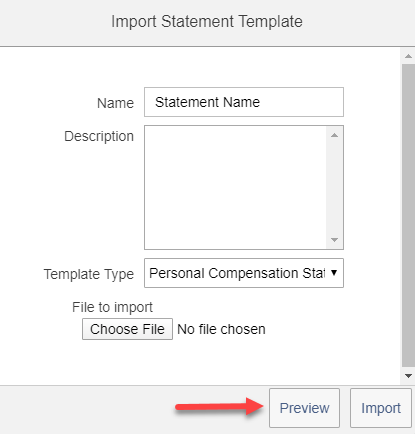This screenshot has height=434, width=415.
Task: Click the Description box scrollbar track
Action: (334, 187)
